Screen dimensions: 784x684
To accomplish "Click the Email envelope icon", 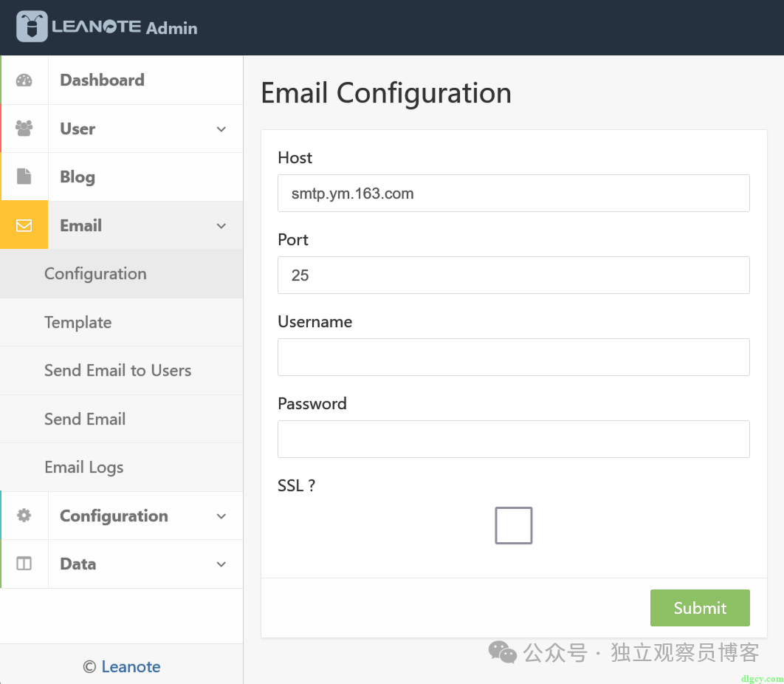I will click(24, 225).
